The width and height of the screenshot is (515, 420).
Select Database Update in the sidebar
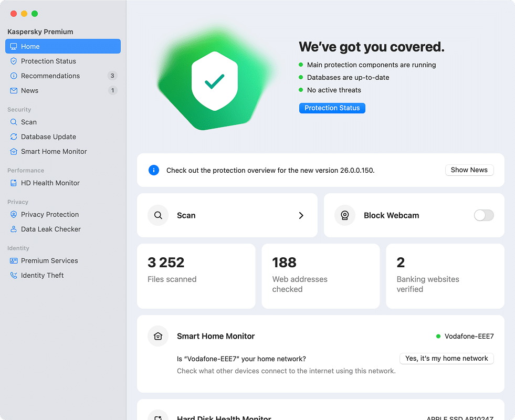click(x=63, y=136)
